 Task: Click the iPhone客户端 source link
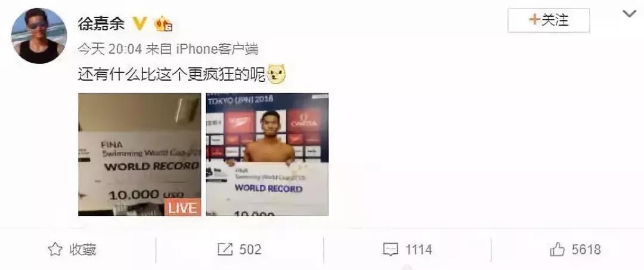pos(217,50)
